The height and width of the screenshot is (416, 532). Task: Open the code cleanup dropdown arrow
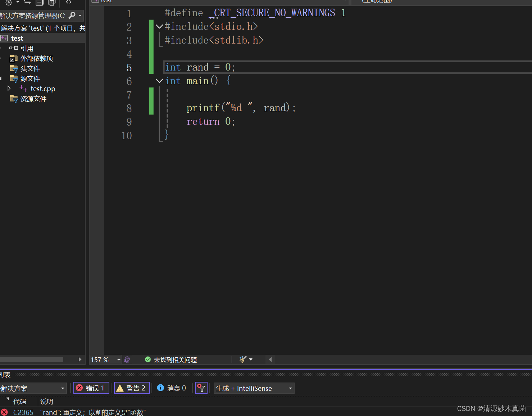click(x=251, y=360)
